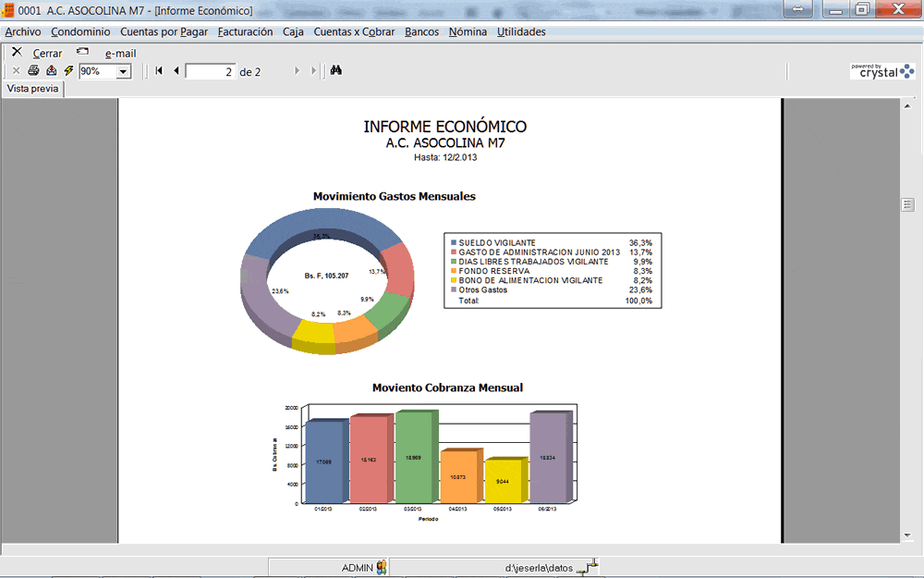Go to previous page arrow icon
Screen dimensions: 924x578
(176, 70)
